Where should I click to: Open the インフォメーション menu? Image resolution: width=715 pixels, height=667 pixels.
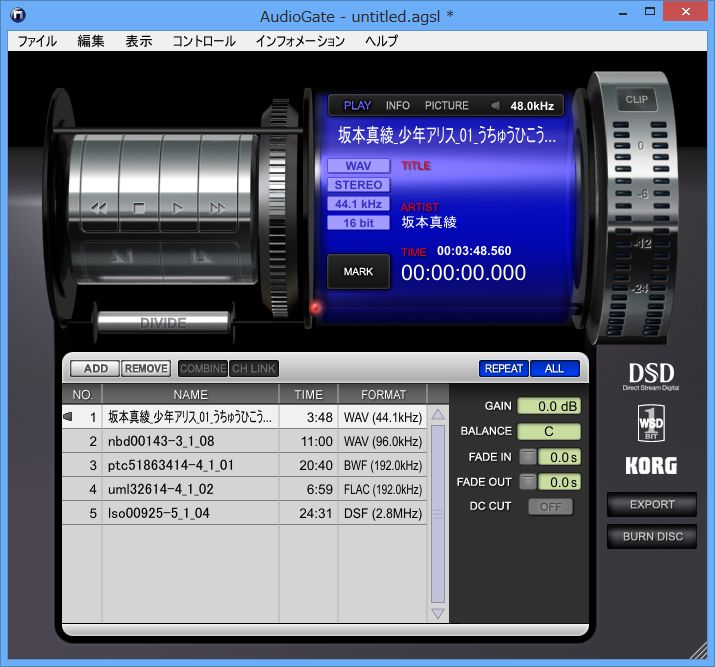300,41
